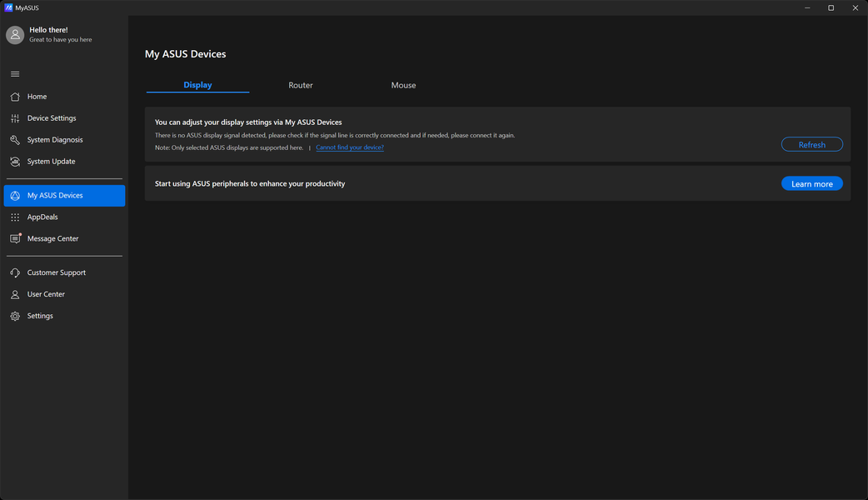Viewport: 868px width, 500px height.
Task: Click the Customer Support headset icon
Action: [15, 272]
